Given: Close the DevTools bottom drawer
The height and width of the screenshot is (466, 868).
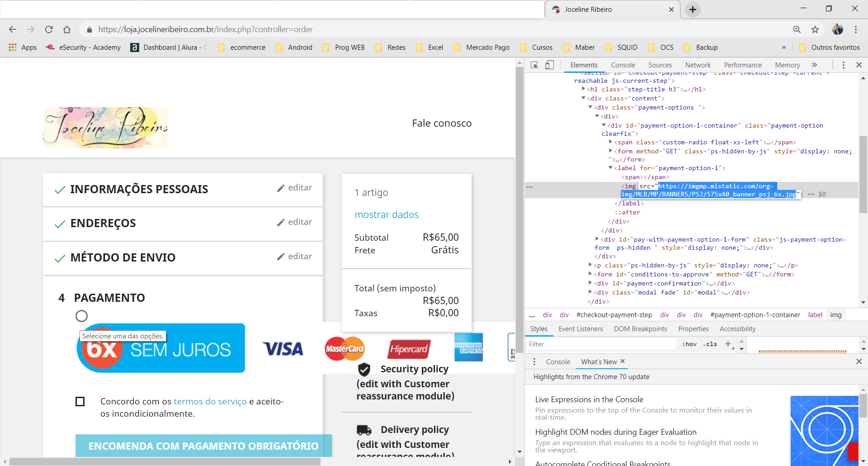Looking at the screenshot, I should click(859, 361).
